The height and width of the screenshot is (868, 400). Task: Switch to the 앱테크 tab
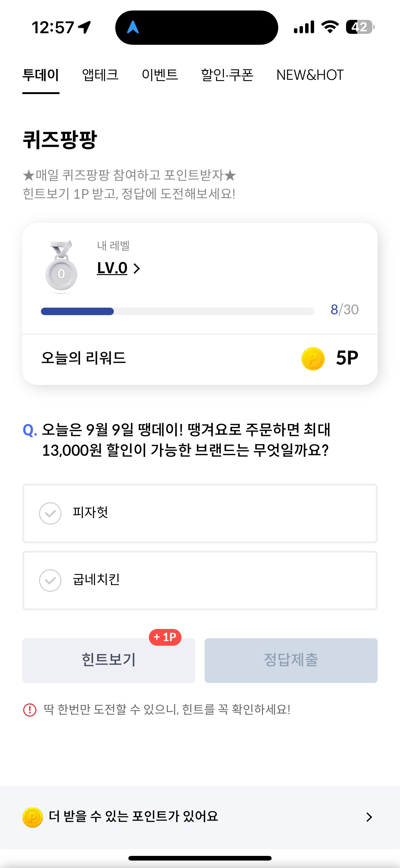pos(100,75)
